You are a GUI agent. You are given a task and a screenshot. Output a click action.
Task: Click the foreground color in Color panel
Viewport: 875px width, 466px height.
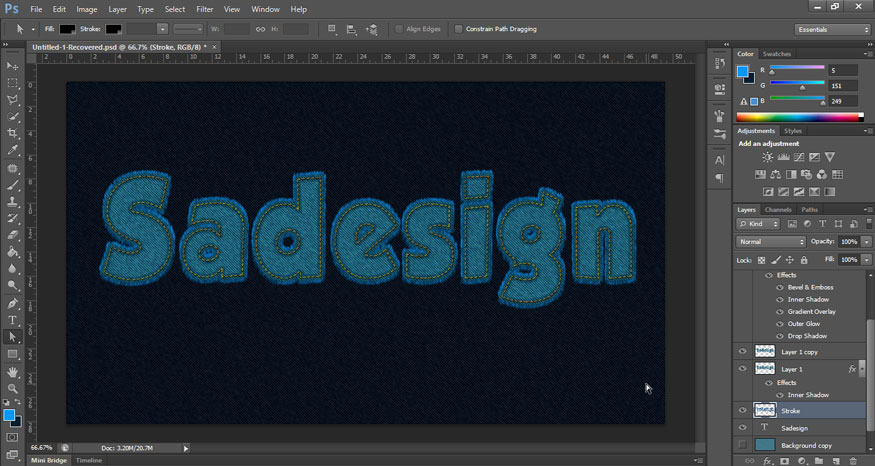pos(742,71)
